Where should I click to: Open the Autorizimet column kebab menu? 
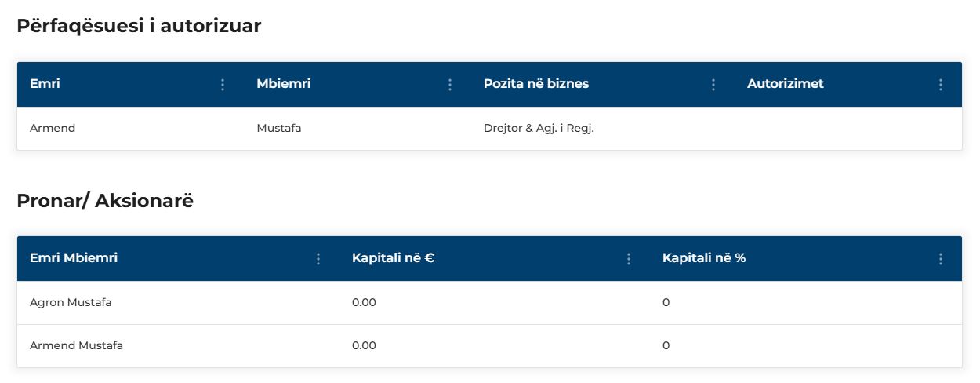click(941, 85)
